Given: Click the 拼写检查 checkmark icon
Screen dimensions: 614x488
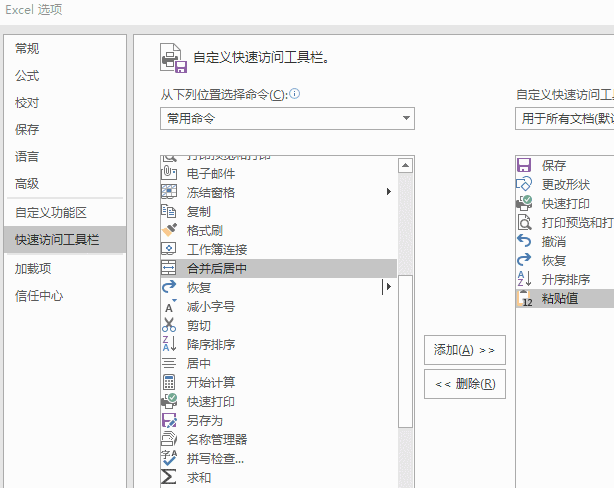Looking at the screenshot, I should click(169, 458).
